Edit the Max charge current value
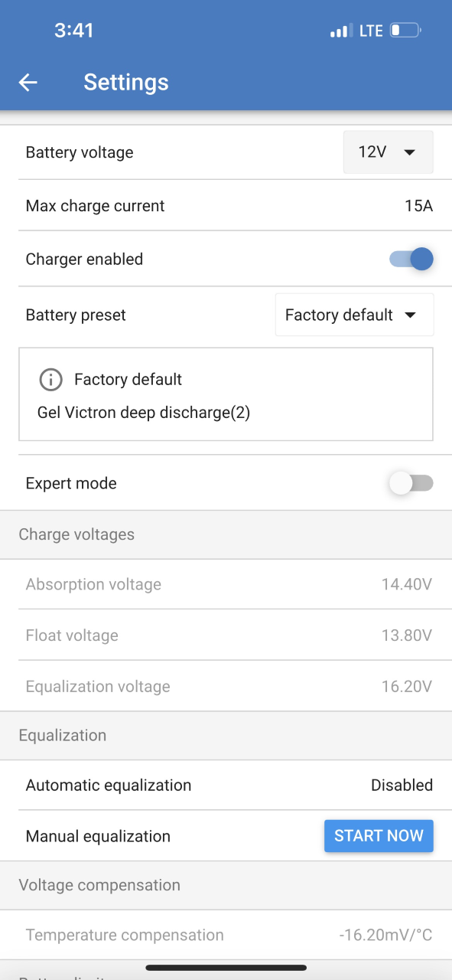The height and width of the screenshot is (980, 452). pos(419,206)
